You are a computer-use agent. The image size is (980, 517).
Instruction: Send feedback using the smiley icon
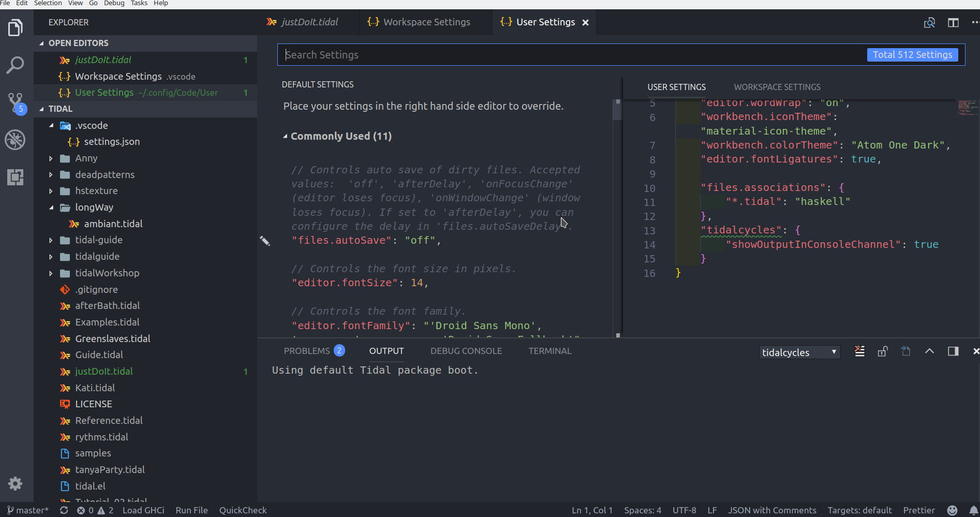[x=953, y=510]
